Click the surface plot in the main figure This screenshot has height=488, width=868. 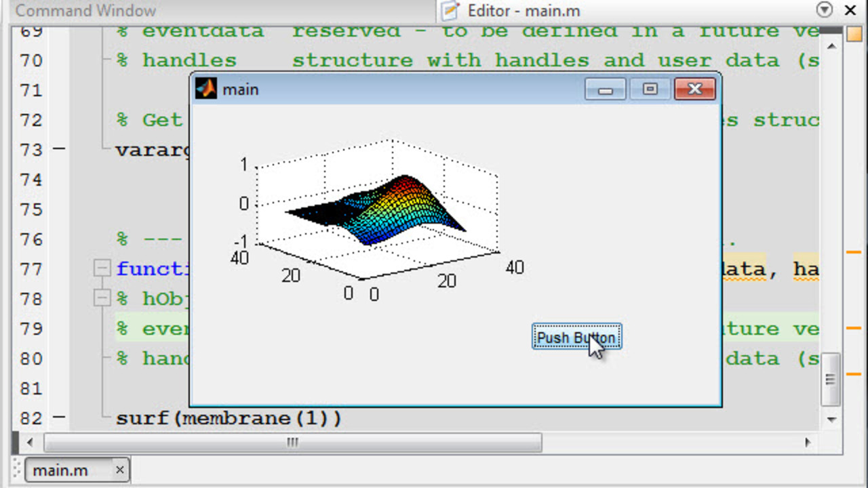point(380,209)
